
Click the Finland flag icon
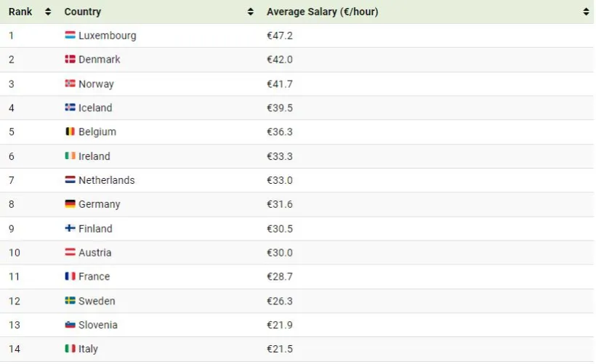pos(70,228)
